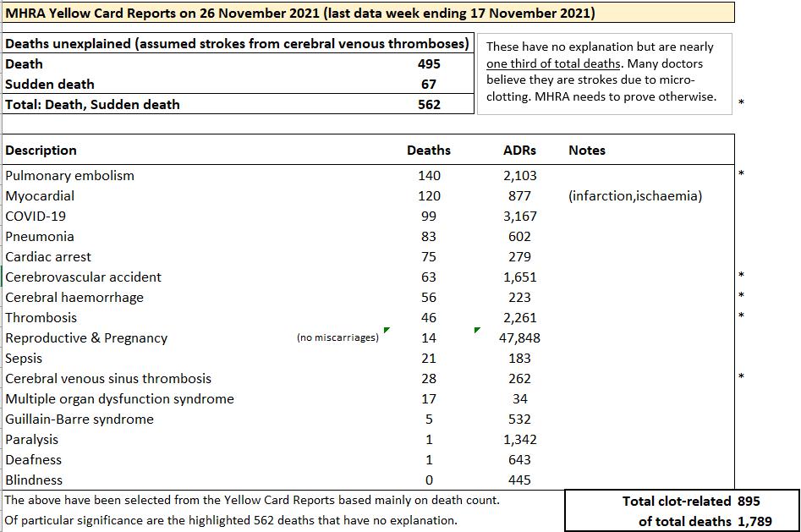Select the Guillain-Barre syndrome row label
The image size is (801, 532).
(80, 420)
